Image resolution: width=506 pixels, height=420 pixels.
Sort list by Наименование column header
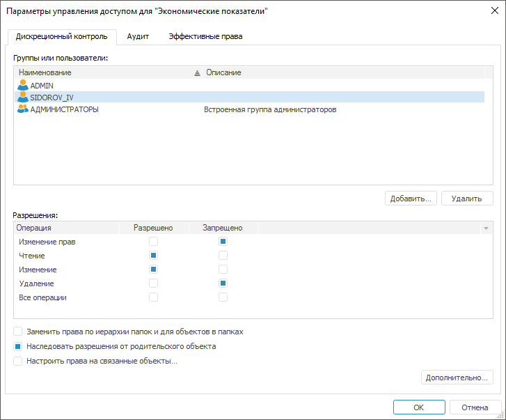point(45,72)
